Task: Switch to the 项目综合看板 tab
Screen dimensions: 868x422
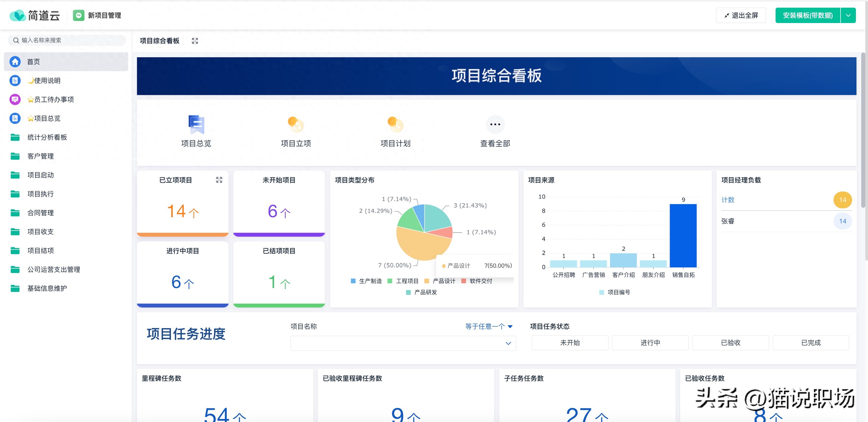Action: pos(159,40)
